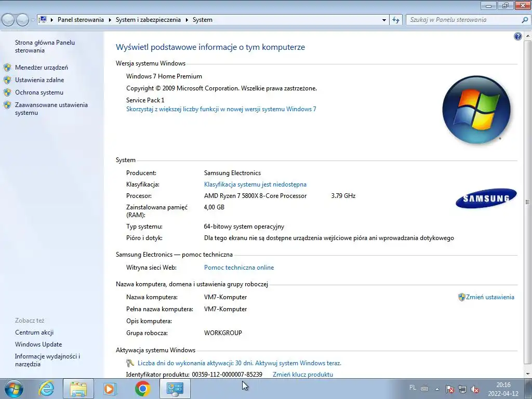
Task: Click Control Panel taskbar button
Action: (x=175, y=389)
